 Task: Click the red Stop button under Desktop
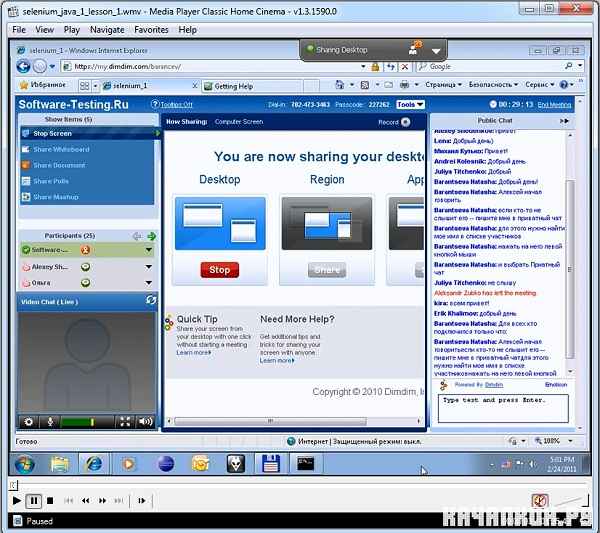pos(220,270)
